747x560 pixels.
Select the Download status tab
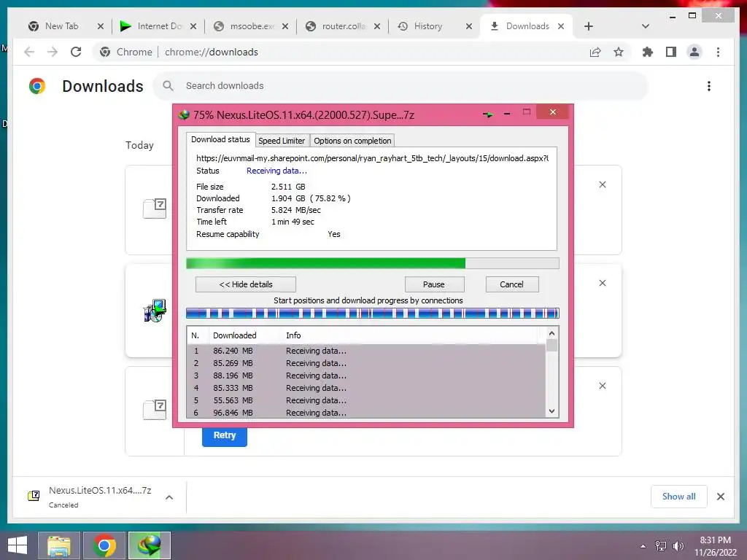pyautogui.click(x=220, y=139)
